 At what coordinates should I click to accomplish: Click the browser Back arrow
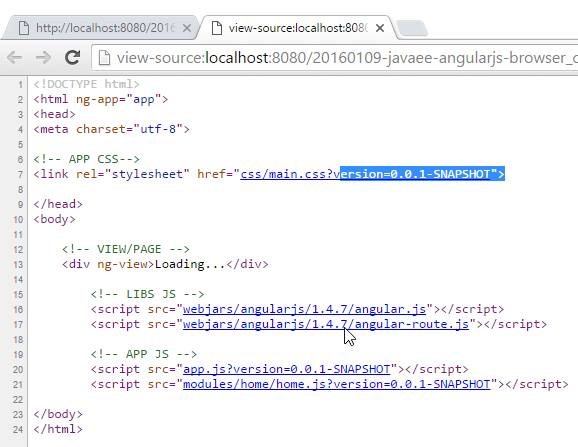(x=15, y=57)
